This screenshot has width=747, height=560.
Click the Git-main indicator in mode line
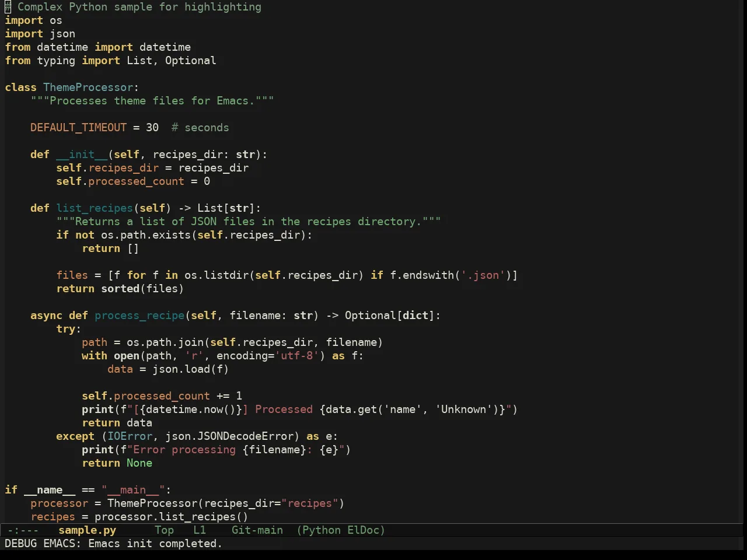tap(257, 530)
